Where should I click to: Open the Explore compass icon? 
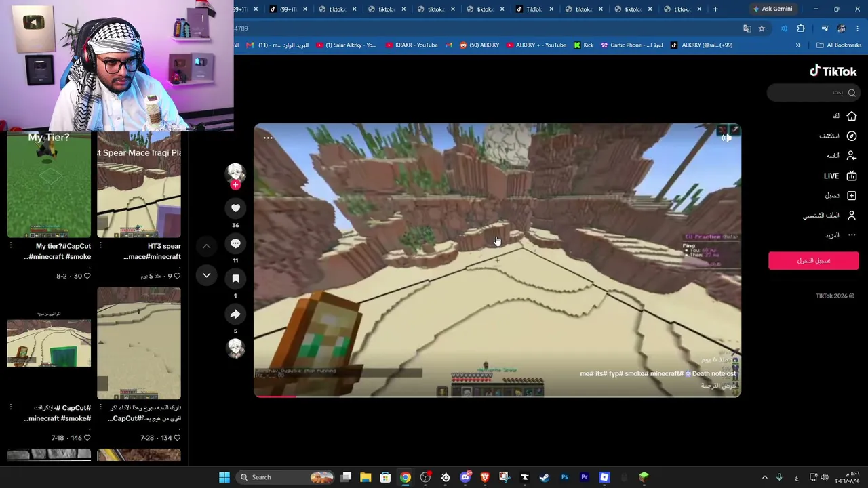tap(852, 136)
